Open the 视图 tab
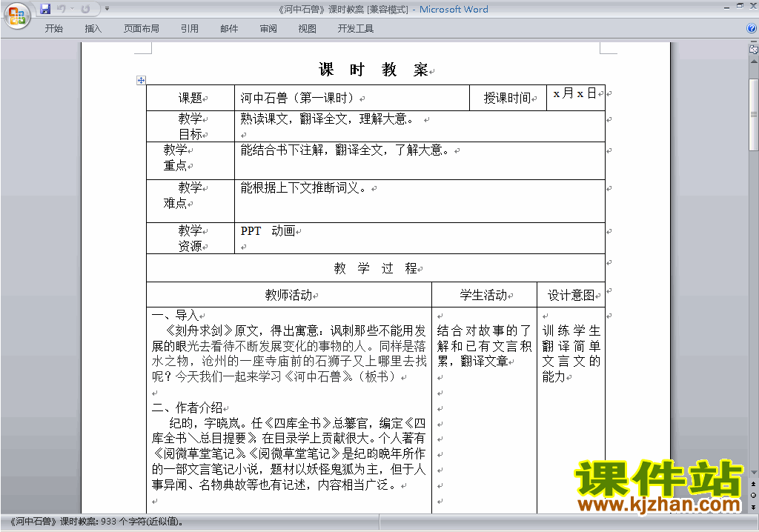 coord(308,29)
